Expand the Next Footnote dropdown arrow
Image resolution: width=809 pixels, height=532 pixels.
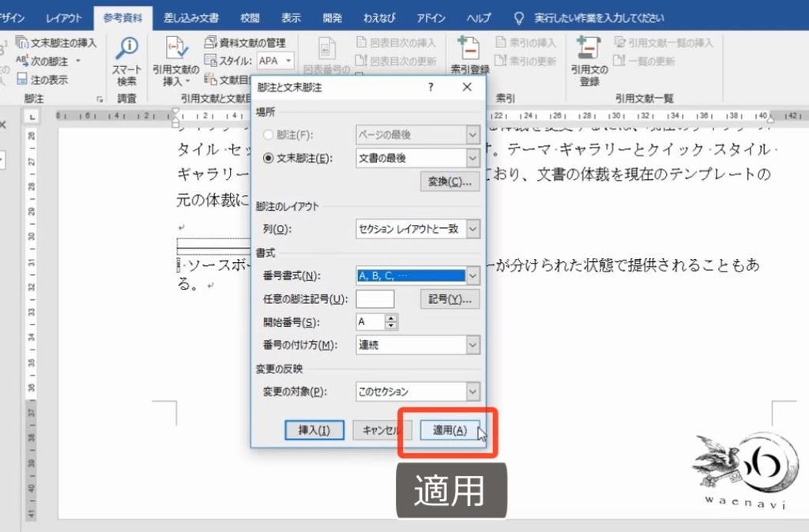(x=78, y=61)
